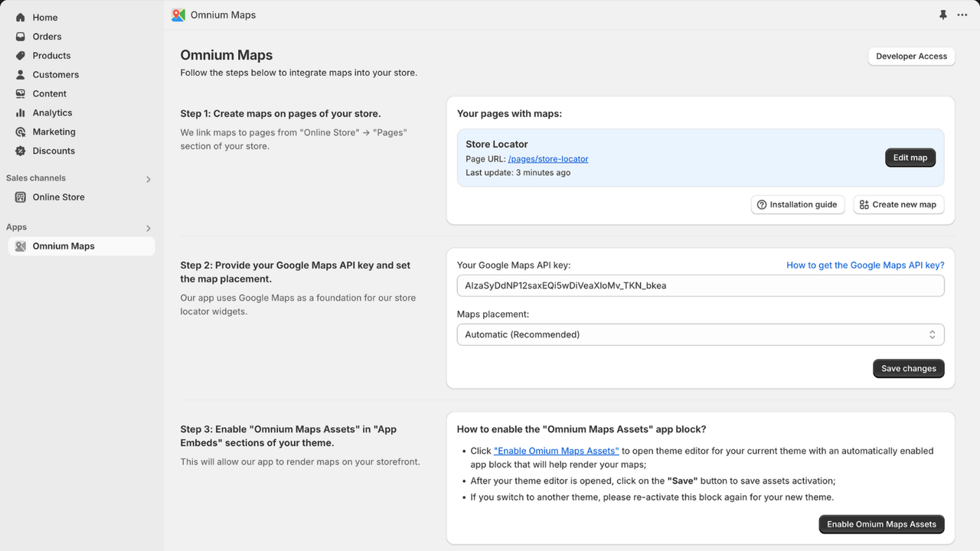Click the Omnium Maps logo in header
This screenshot has height=551, width=980.
coord(178,15)
